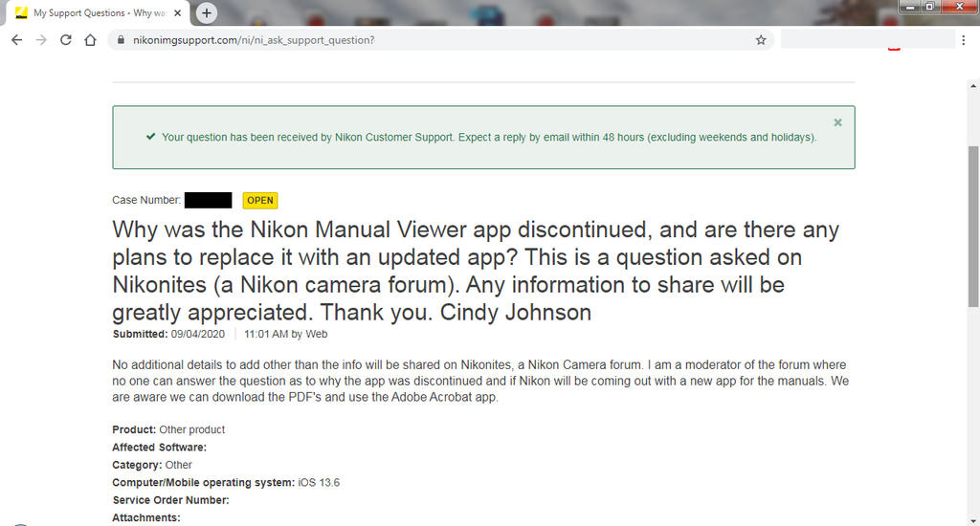Screen dimensions: 980x526
Task: Go to the browser home page
Action: [x=90, y=40]
